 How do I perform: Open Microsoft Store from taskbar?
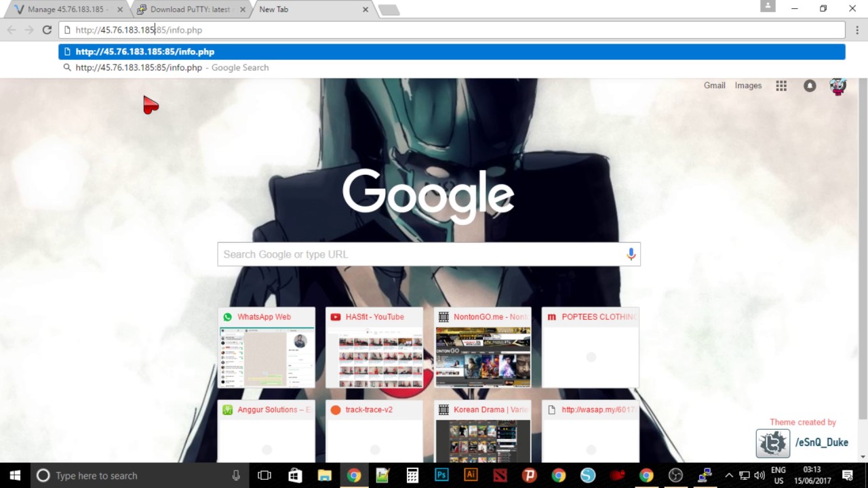[x=295, y=475]
